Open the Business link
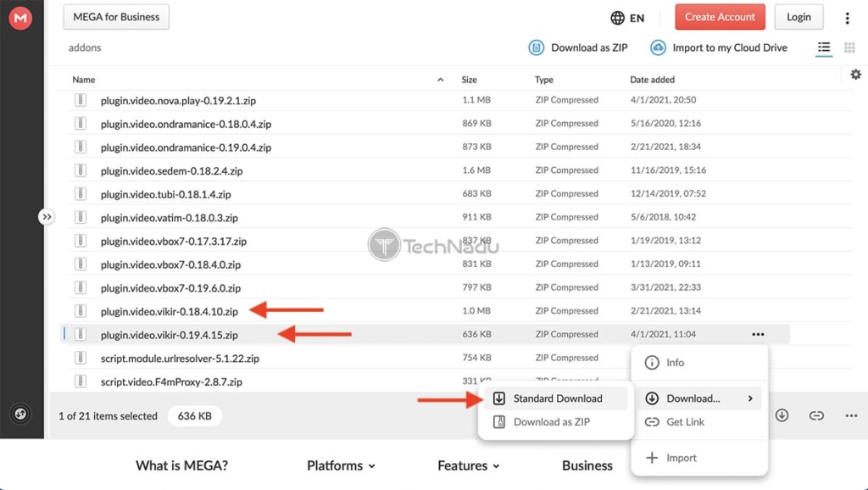The width and height of the screenshot is (868, 490). 587,465
